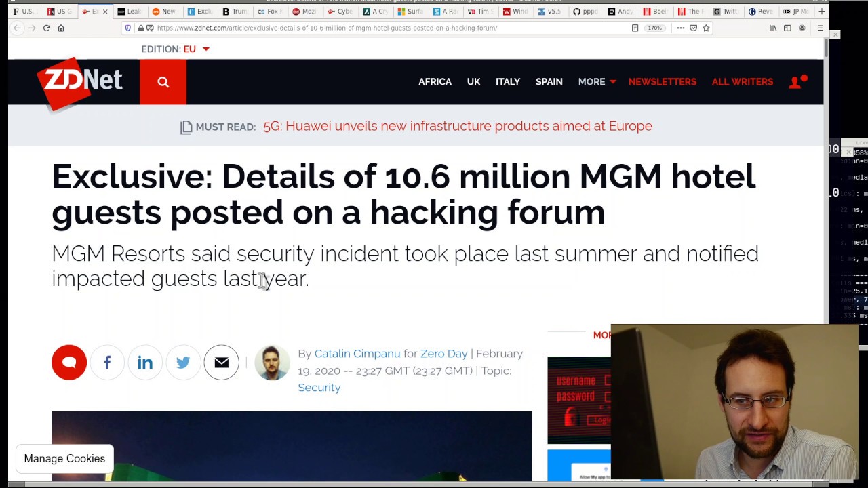
Task: Switch to the 'New' browser tab
Action: (x=165, y=12)
